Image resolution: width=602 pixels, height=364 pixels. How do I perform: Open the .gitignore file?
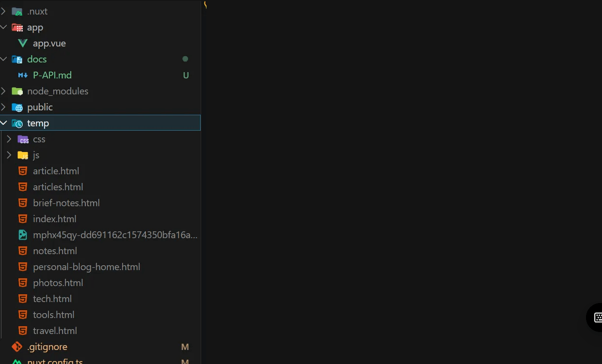(48, 347)
